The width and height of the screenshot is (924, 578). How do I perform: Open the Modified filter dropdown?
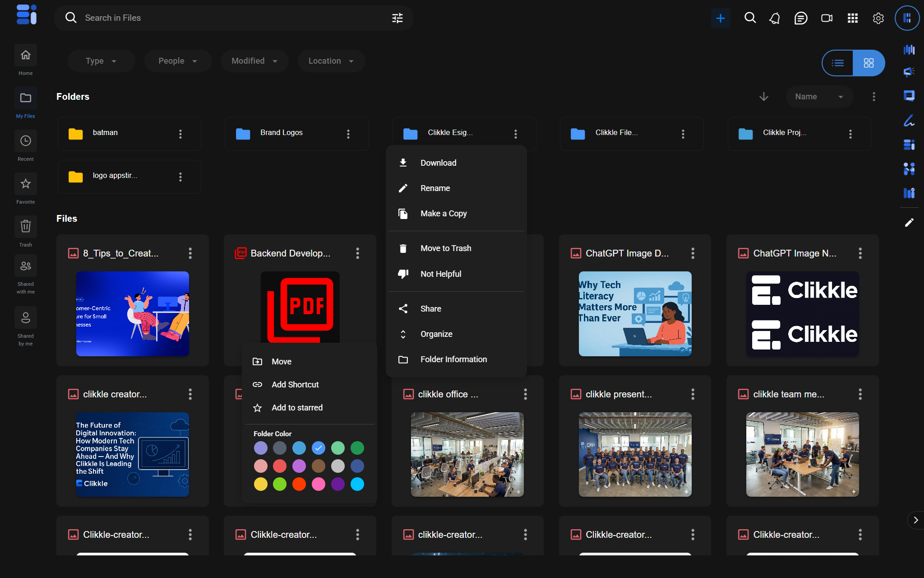pyautogui.click(x=254, y=61)
